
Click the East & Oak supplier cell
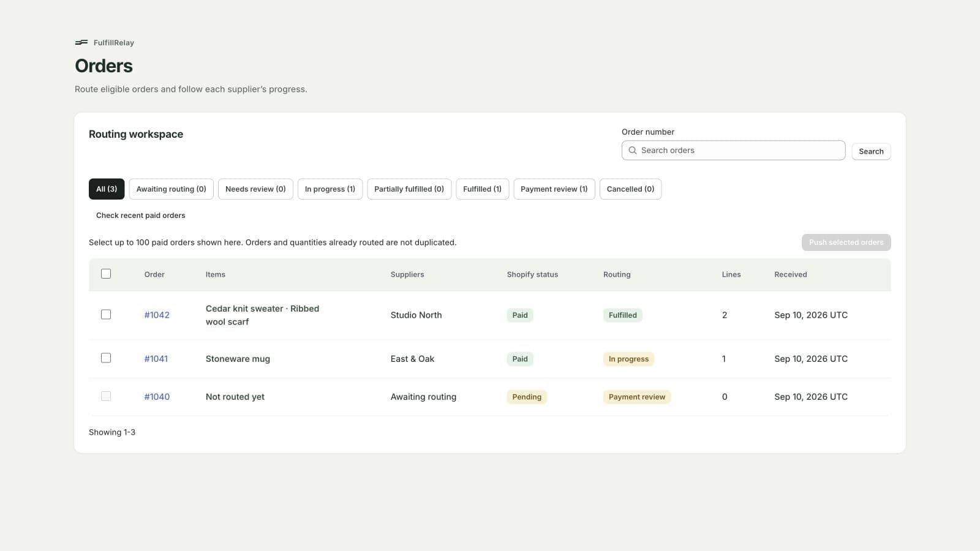pos(412,359)
